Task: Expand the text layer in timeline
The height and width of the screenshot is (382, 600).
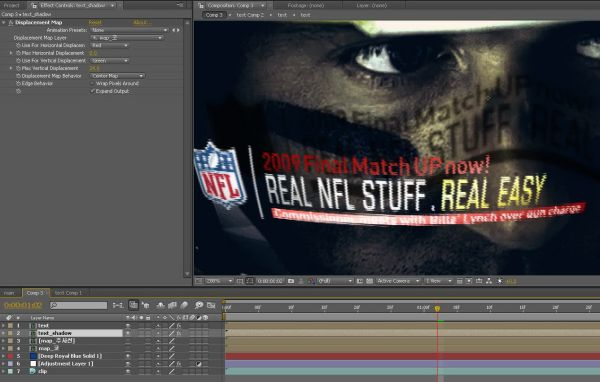Action: [3, 326]
